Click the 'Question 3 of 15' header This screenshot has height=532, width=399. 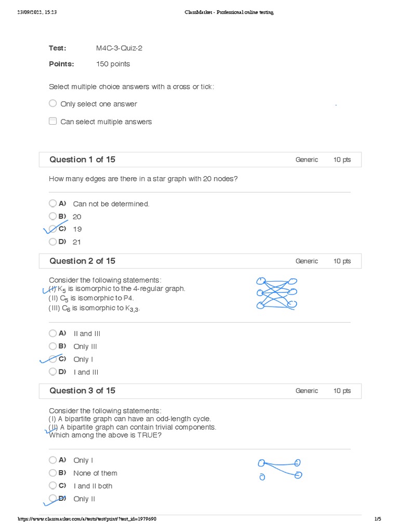click(x=82, y=391)
